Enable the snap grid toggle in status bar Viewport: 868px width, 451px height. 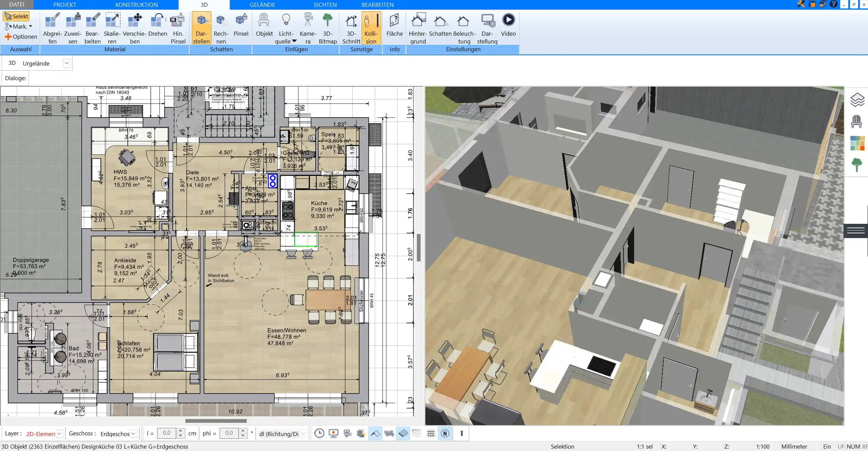(x=431, y=433)
